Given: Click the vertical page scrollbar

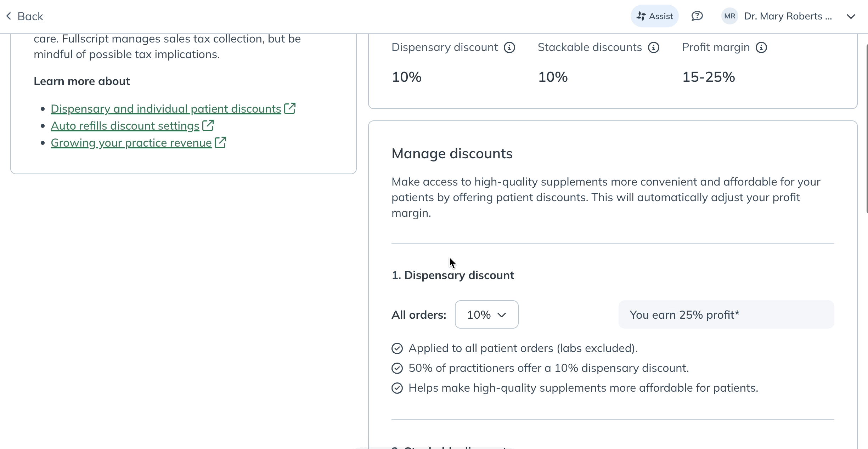Looking at the screenshot, I should point(867,128).
